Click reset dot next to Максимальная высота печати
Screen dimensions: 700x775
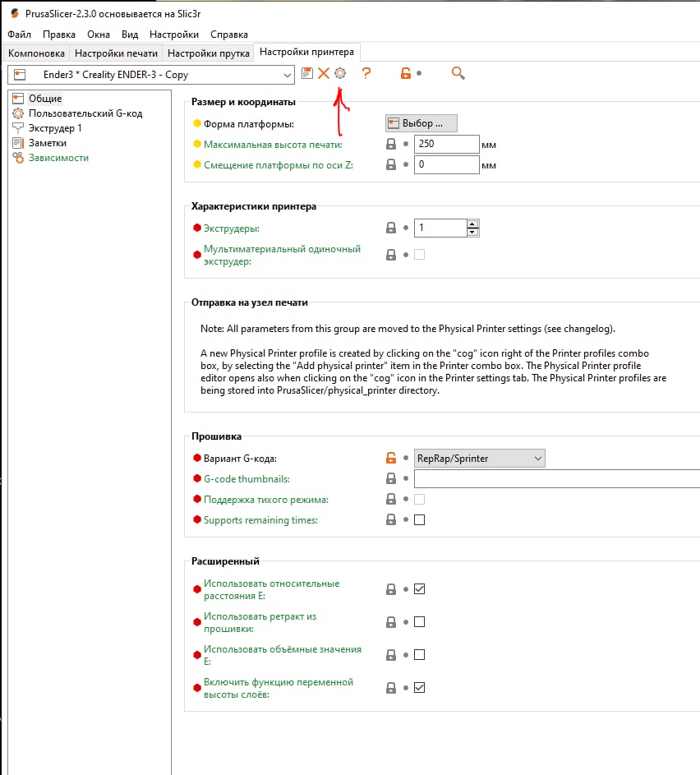tap(406, 144)
